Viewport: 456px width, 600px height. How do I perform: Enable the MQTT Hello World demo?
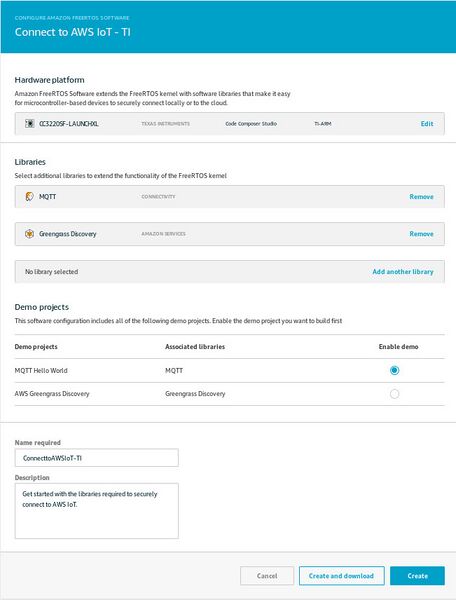(x=394, y=370)
